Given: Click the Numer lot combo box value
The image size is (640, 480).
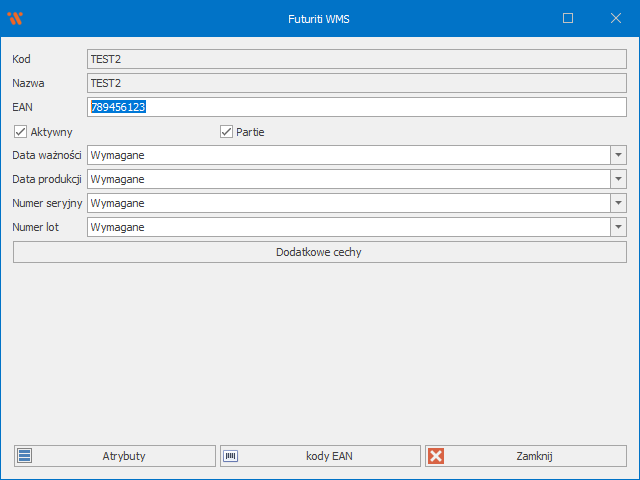Looking at the screenshot, I should coord(349,227).
